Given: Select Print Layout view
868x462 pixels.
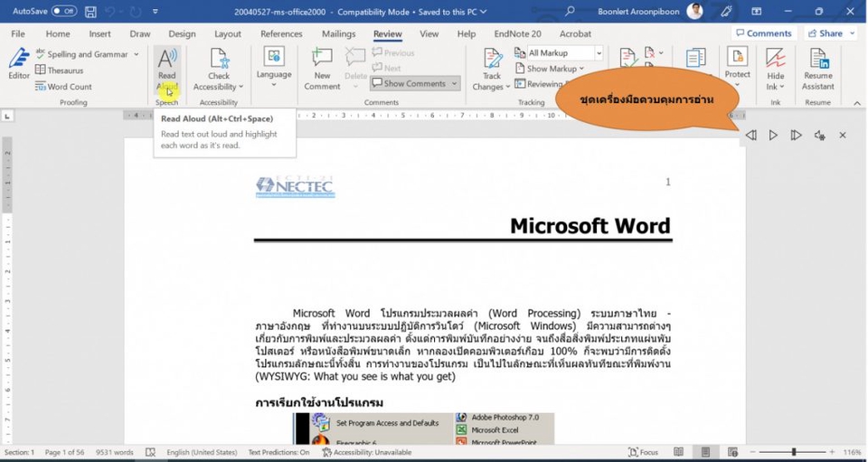Looking at the screenshot, I should click(x=705, y=452).
